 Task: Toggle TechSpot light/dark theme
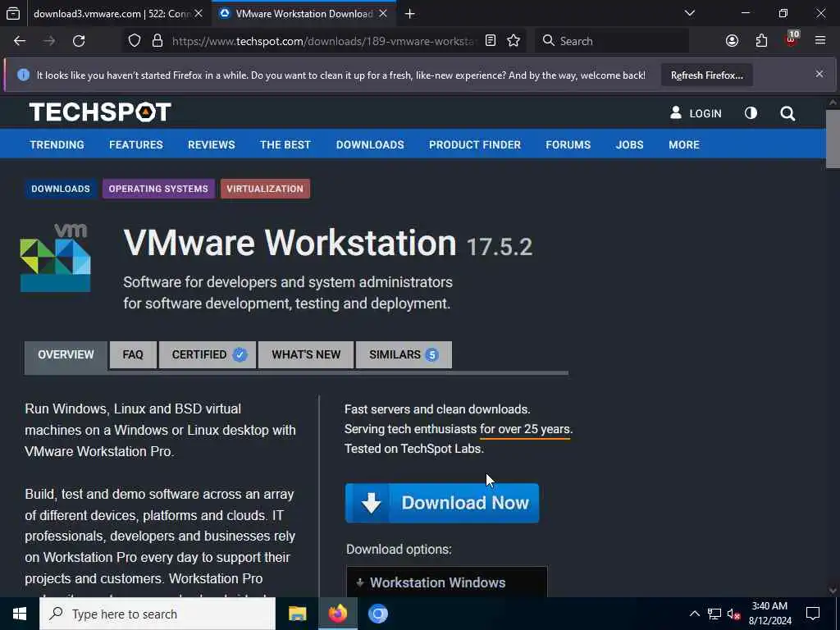pyautogui.click(x=751, y=113)
